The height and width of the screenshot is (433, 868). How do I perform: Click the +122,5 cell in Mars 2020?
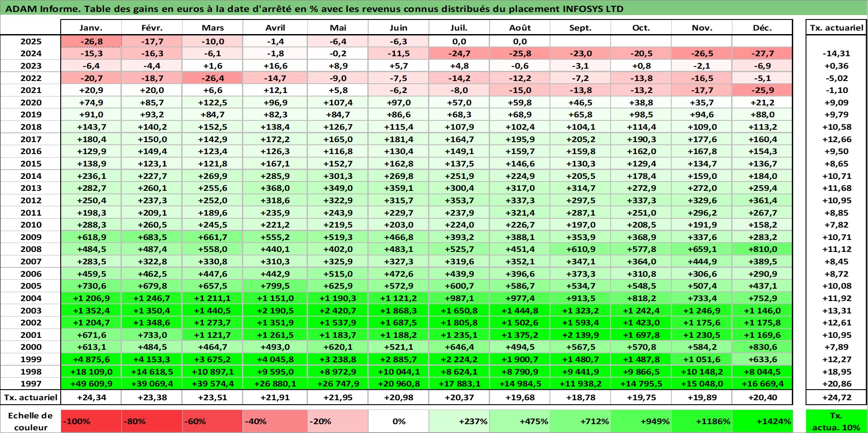tap(213, 102)
